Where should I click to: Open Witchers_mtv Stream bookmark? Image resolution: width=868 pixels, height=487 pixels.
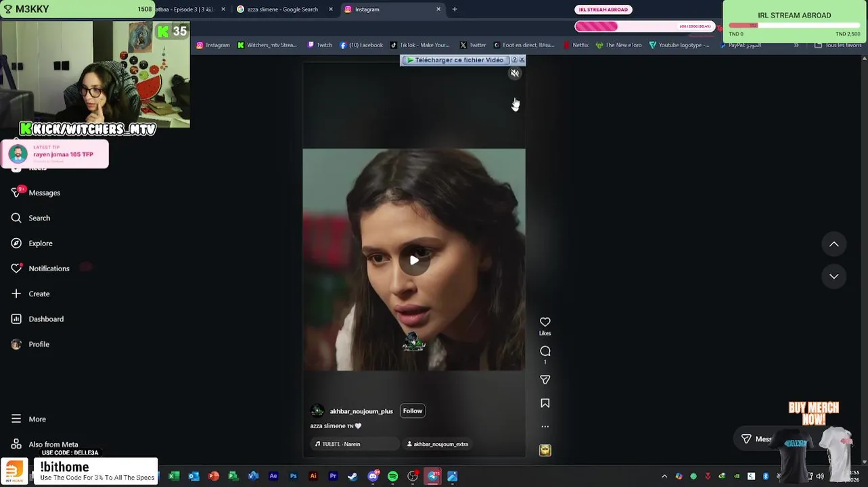pos(267,45)
